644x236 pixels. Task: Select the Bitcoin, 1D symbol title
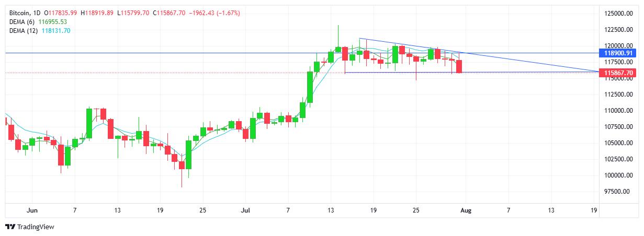pyautogui.click(x=26, y=13)
